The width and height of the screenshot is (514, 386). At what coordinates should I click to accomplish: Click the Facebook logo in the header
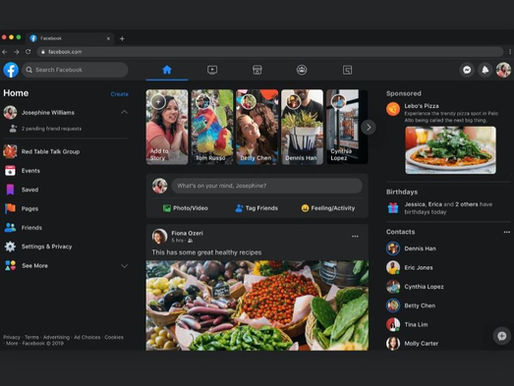(11, 70)
